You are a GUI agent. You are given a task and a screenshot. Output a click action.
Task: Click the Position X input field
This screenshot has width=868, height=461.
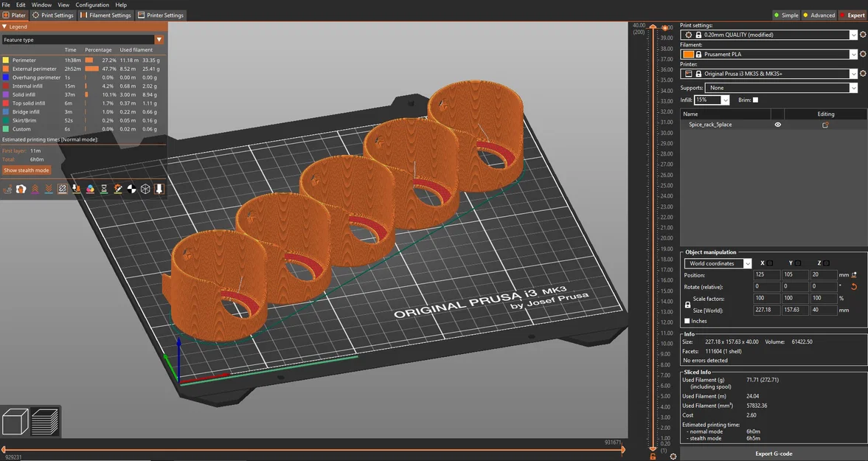coord(766,274)
